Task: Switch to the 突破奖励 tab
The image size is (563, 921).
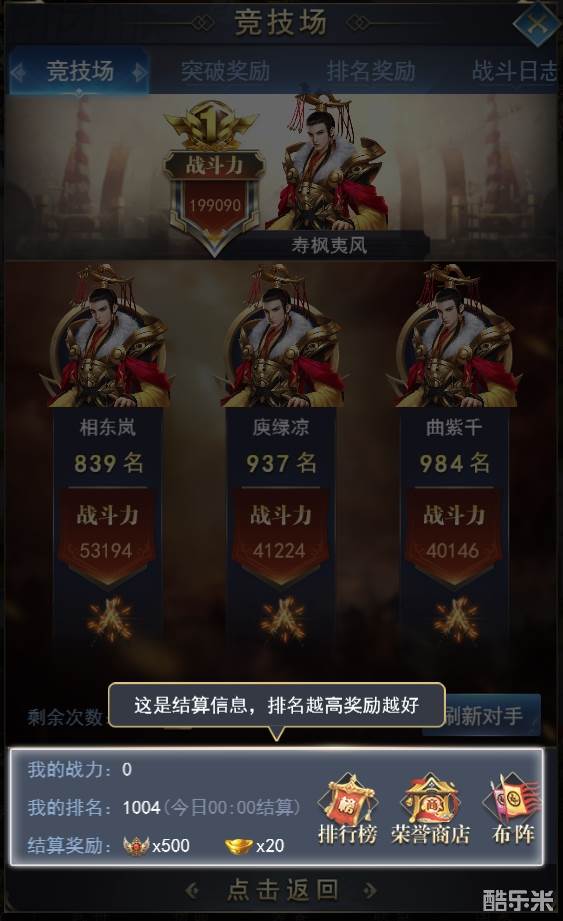Action: [225, 72]
